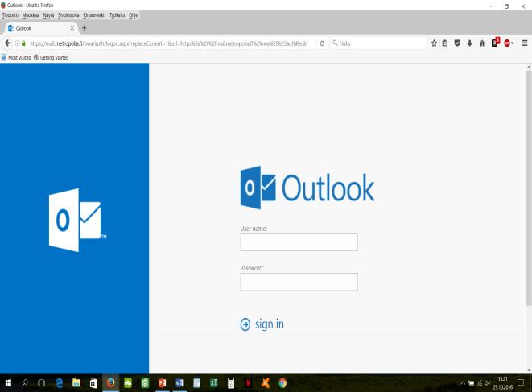The image size is (532, 392).
Task: Open File Explorer from taskbar
Action: tap(76, 383)
